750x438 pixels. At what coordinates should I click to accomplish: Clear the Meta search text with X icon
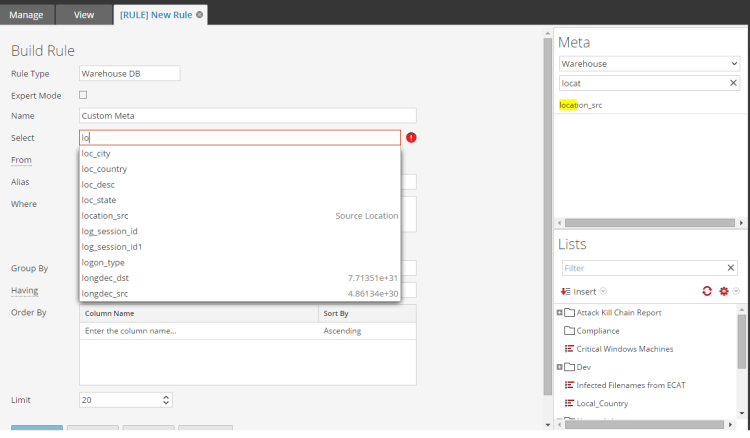tap(733, 83)
